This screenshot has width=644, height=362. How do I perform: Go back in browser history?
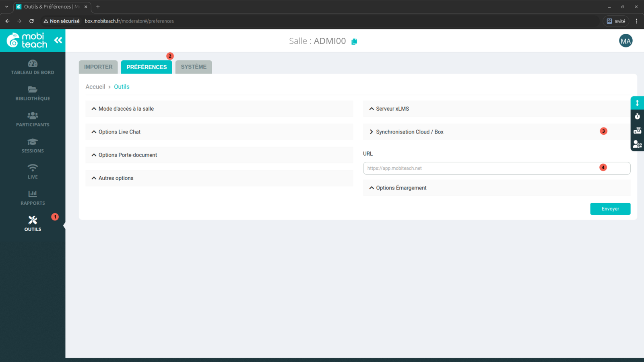coord(7,21)
